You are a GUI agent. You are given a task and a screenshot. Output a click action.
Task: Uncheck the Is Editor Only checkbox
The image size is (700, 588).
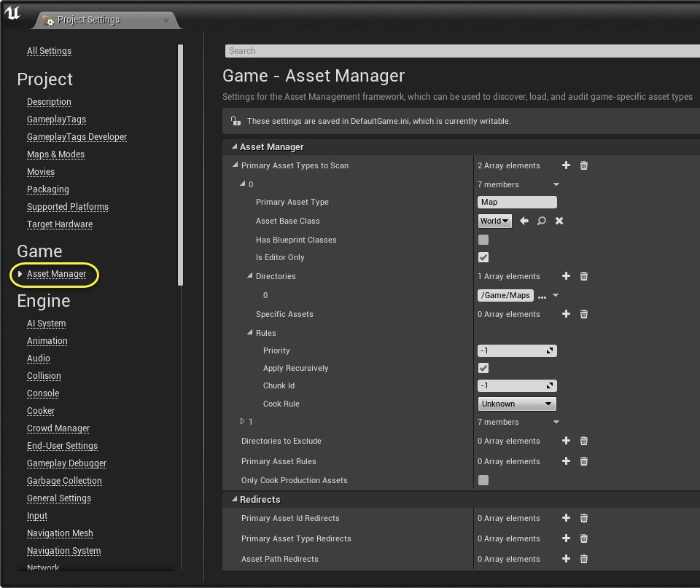pyautogui.click(x=483, y=256)
